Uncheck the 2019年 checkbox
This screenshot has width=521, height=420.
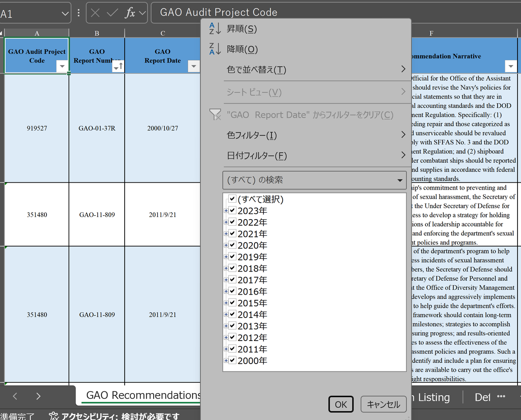232,257
